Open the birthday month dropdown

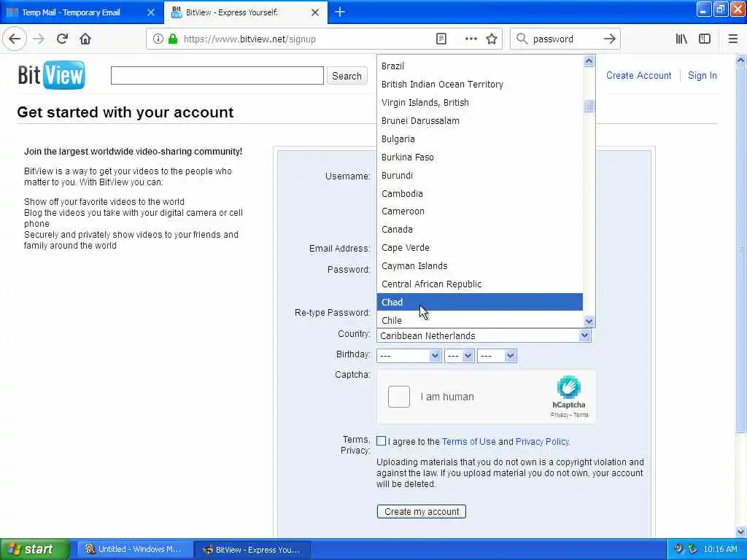pos(409,356)
